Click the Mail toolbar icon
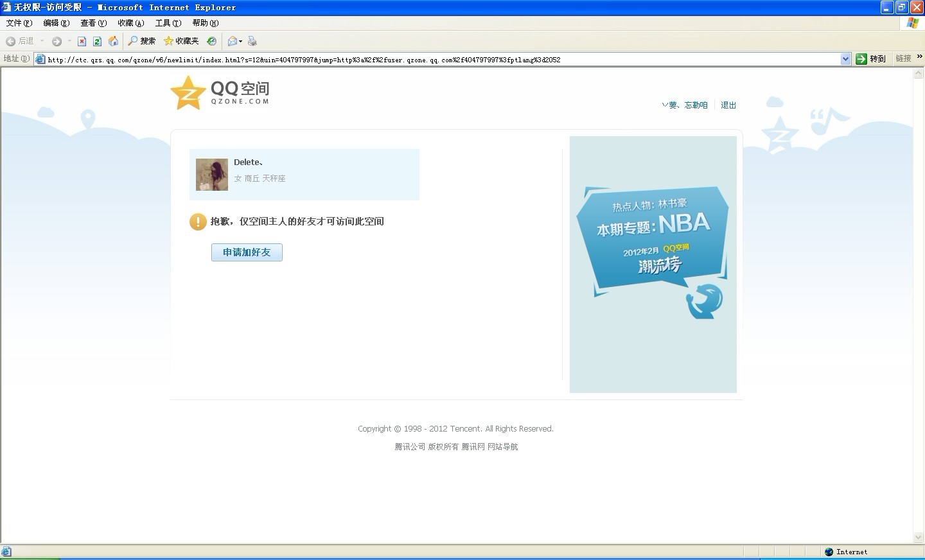 point(233,41)
